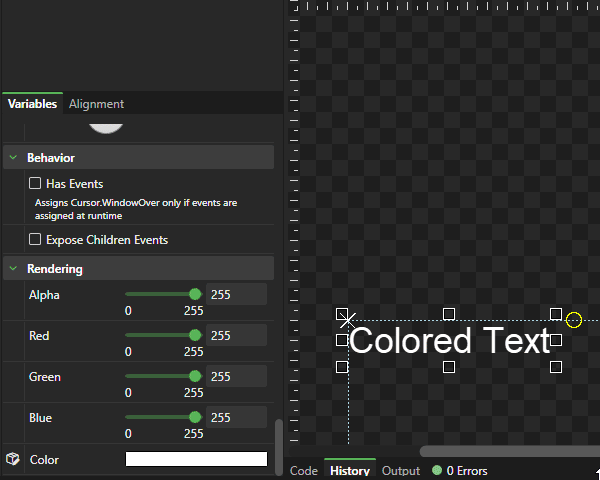Screen dimensions: 600x480
Task: Click the 0 Errors status label
Action: pyautogui.click(x=467, y=471)
